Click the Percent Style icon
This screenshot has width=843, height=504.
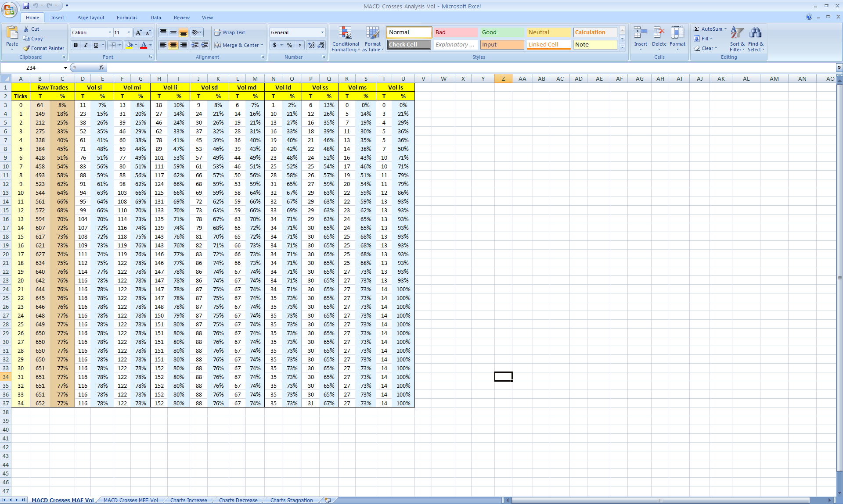pos(289,45)
